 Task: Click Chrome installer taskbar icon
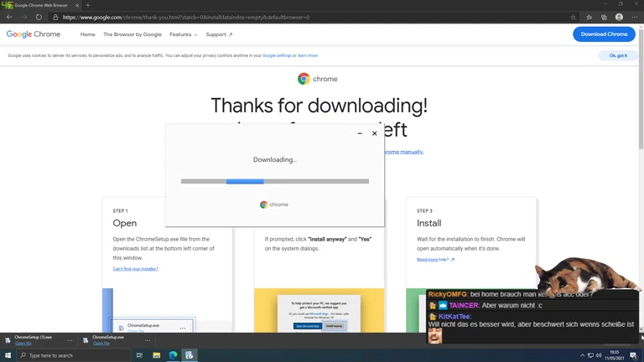[x=189, y=355]
